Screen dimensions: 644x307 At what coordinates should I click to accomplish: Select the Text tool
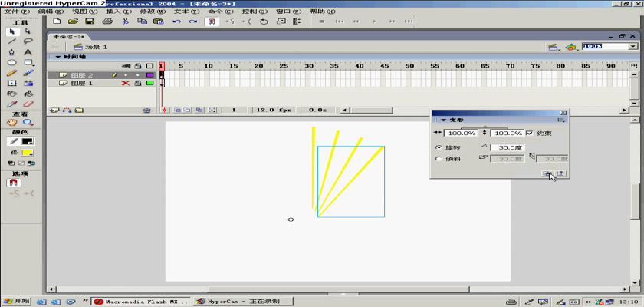pos(28,52)
